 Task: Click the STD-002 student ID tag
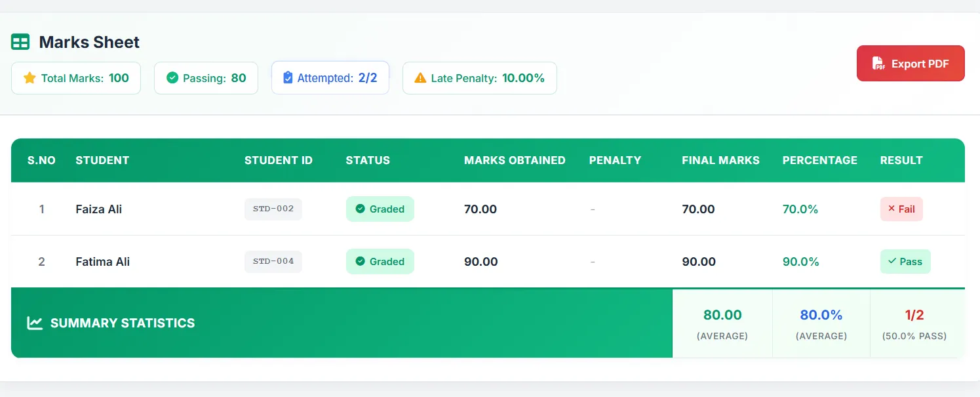(273, 209)
